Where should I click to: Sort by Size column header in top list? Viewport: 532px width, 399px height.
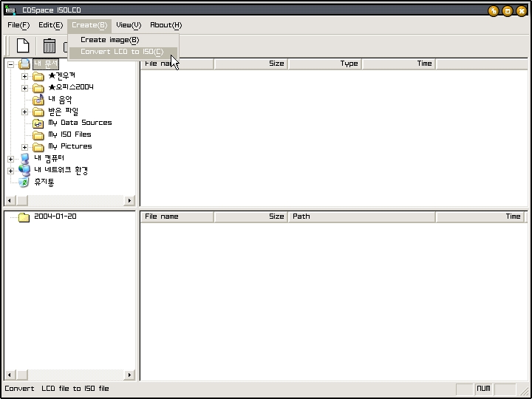tap(251, 64)
